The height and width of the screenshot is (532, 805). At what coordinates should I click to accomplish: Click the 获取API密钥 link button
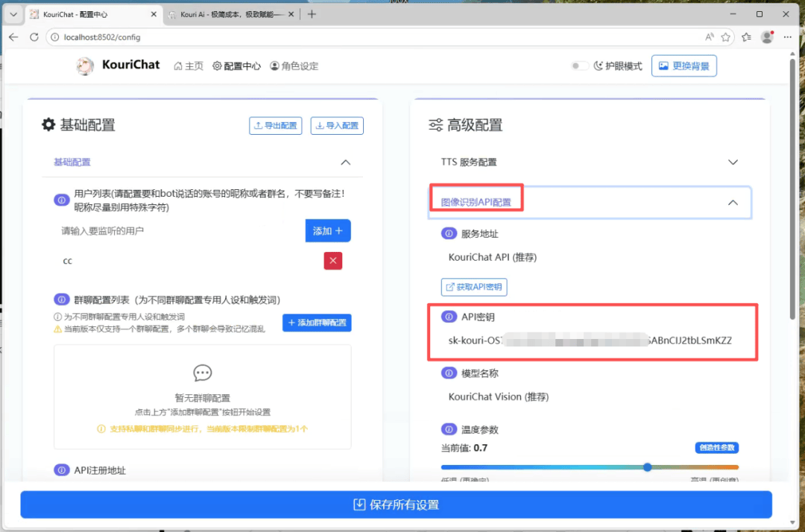tap(474, 287)
